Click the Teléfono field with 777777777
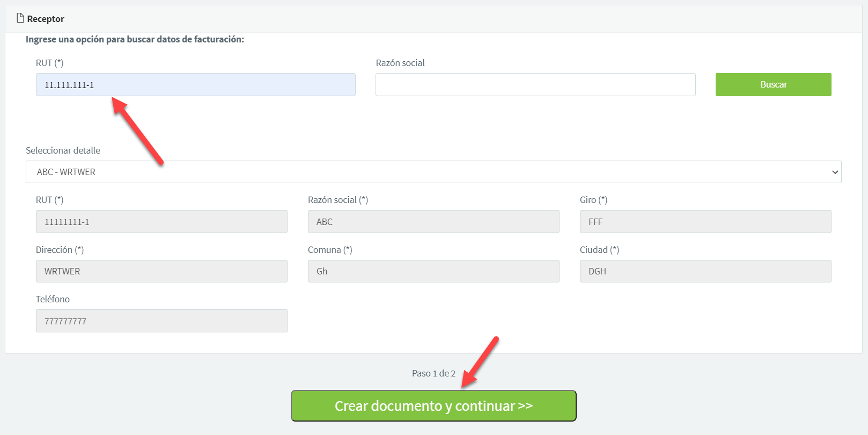 pos(161,321)
